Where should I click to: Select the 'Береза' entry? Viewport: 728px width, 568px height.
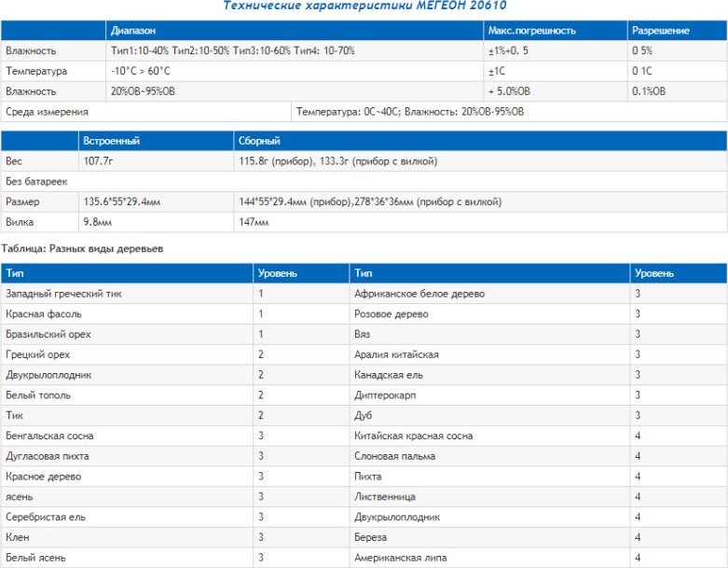[x=370, y=537]
